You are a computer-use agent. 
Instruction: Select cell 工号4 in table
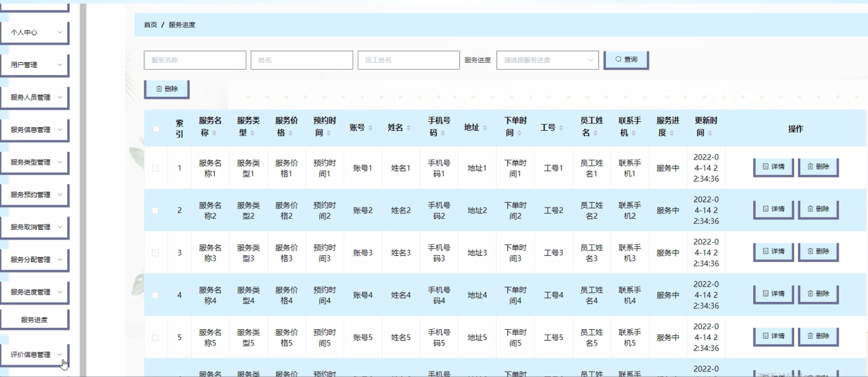pyautogui.click(x=554, y=296)
